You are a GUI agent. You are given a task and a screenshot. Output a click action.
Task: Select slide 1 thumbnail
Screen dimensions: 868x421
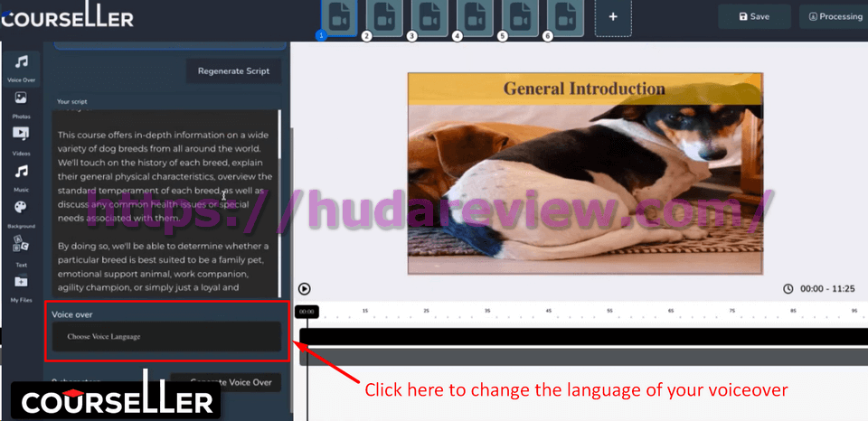339,17
